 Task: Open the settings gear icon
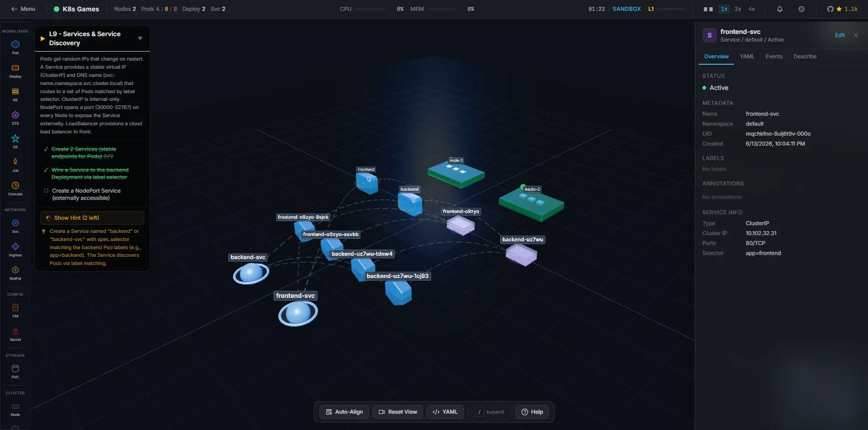802,9
